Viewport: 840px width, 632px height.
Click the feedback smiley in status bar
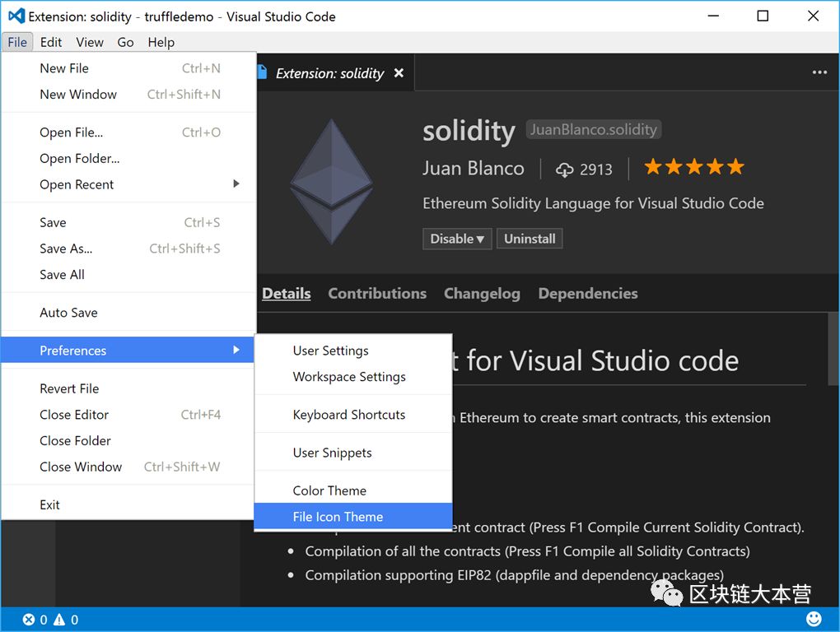pyautogui.click(x=814, y=619)
